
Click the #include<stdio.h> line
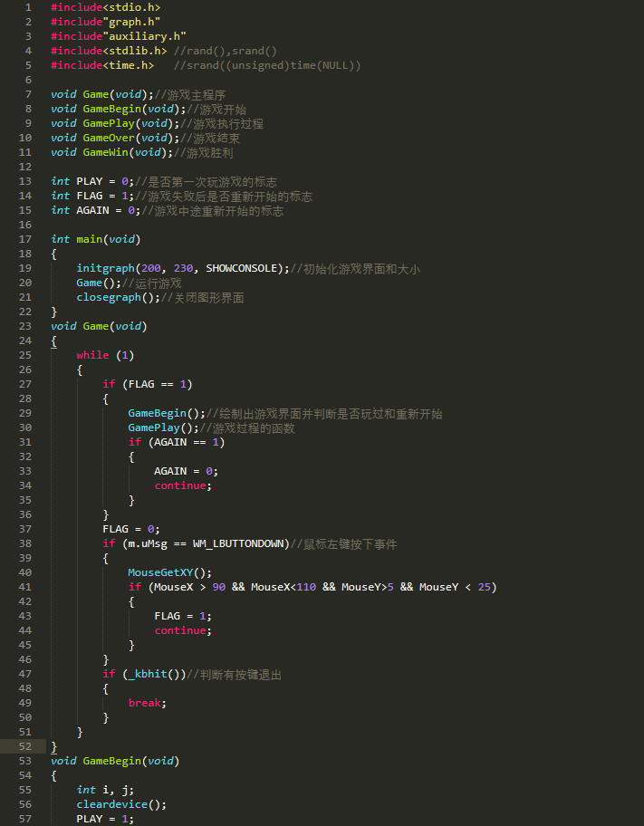105,7
